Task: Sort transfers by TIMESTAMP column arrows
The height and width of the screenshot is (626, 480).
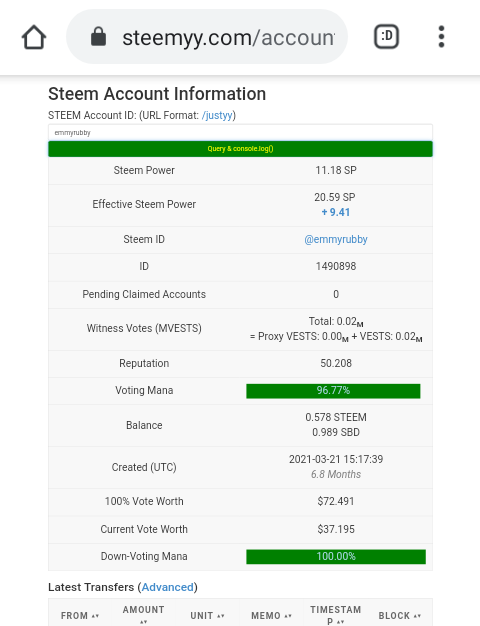Action: [341, 622]
